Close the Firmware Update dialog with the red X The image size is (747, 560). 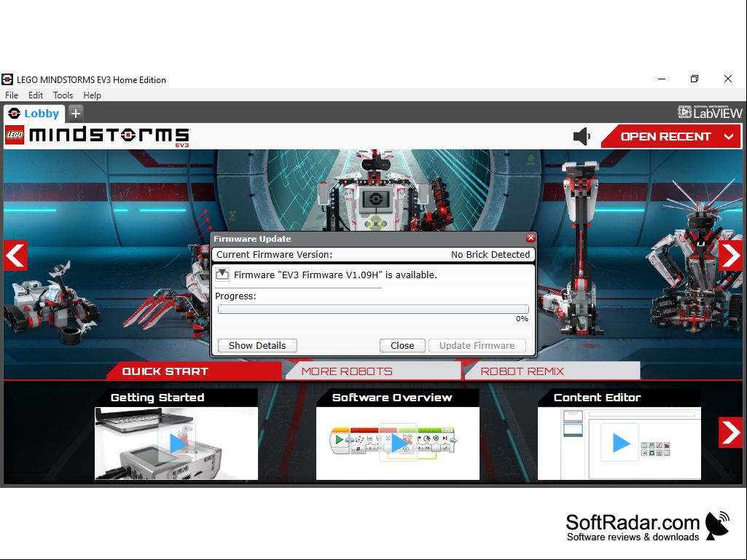point(531,238)
